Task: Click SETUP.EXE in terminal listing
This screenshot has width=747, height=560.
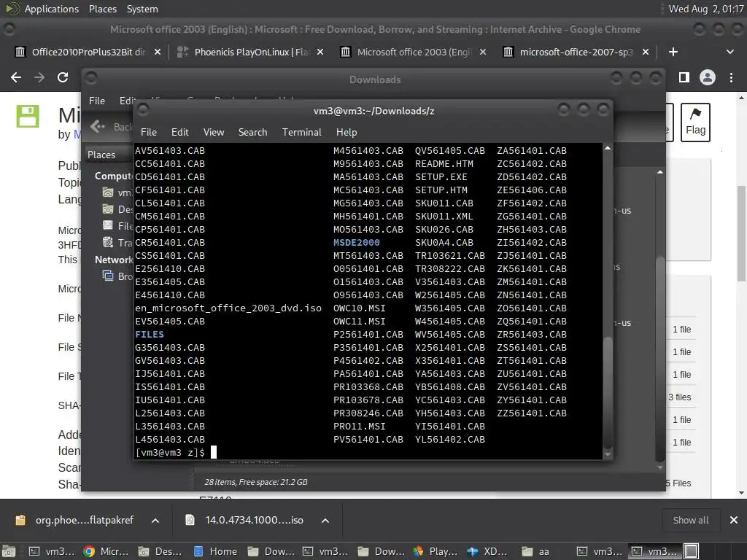Action: pyautogui.click(x=441, y=176)
